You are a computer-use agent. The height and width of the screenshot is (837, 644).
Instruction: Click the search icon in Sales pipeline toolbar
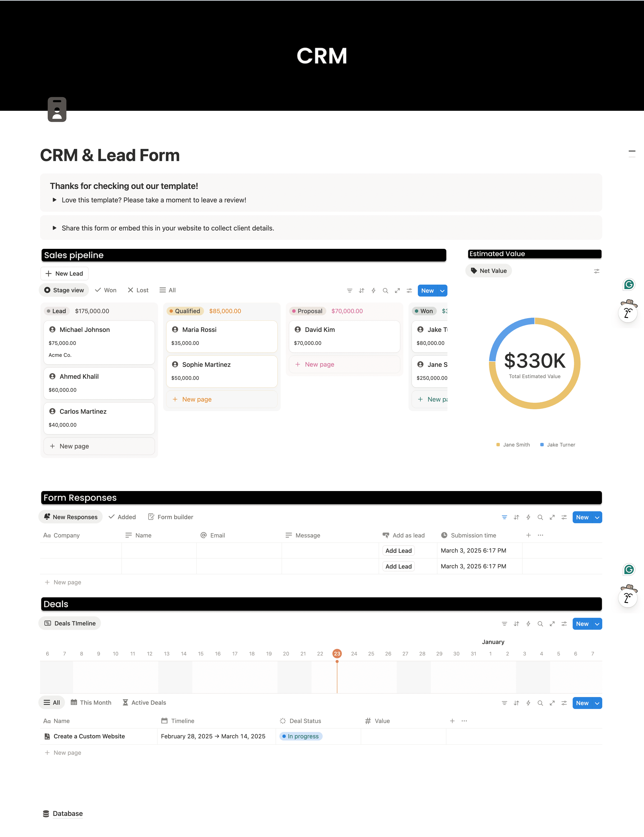point(385,291)
